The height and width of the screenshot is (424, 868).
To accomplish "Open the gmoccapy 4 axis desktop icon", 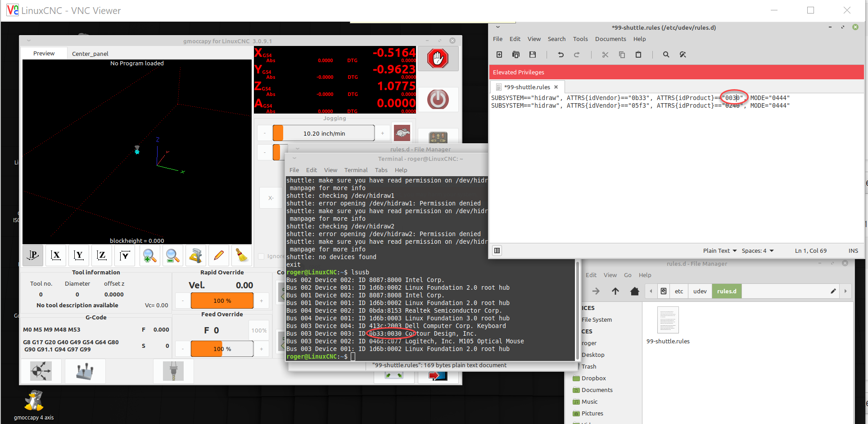I will (34, 405).
